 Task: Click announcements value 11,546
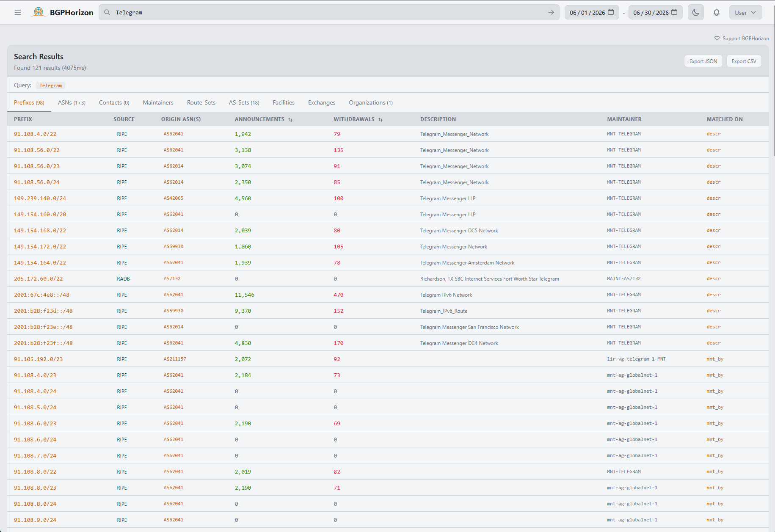(245, 295)
